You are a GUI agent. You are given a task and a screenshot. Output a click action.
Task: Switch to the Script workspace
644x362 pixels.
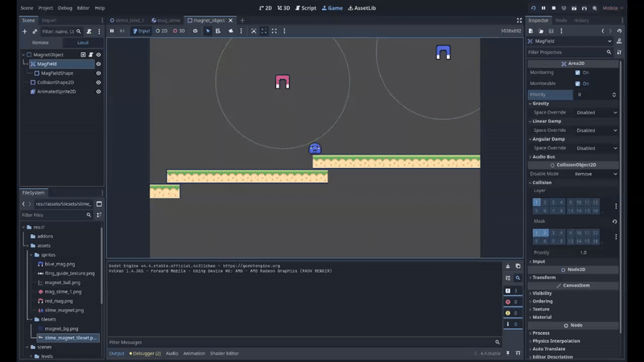(x=306, y=8)
